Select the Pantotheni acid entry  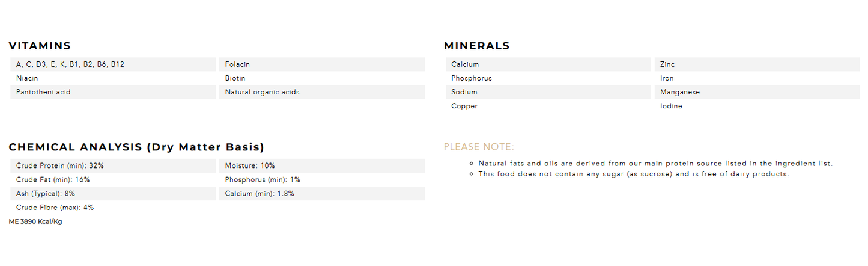(x=43, y=93)
